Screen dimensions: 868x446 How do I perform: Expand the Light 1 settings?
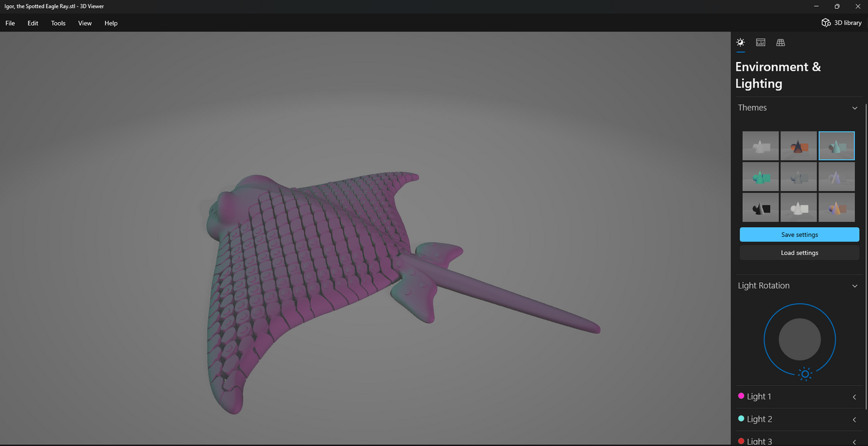(854, 396)
